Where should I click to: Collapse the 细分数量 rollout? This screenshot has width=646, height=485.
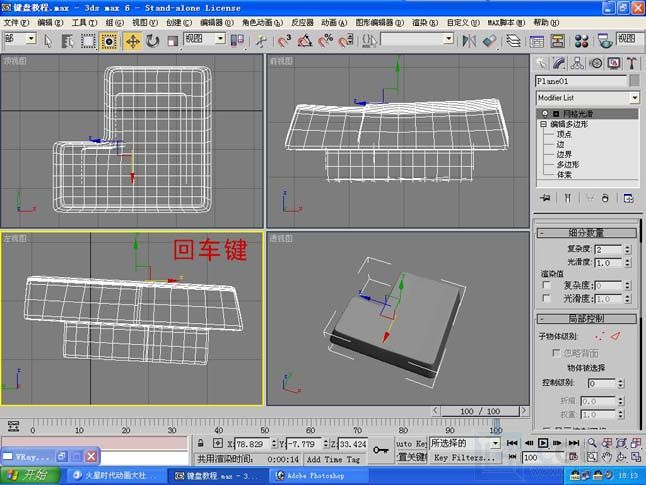586,233
